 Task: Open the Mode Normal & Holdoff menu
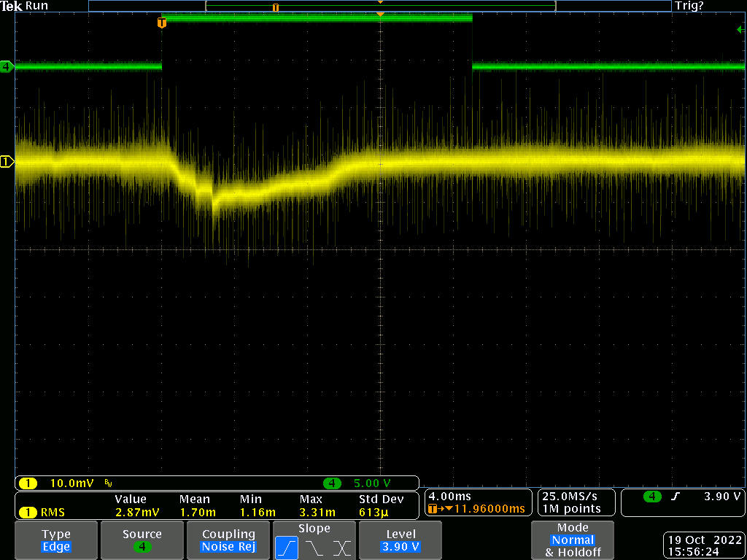click(572, 540)
